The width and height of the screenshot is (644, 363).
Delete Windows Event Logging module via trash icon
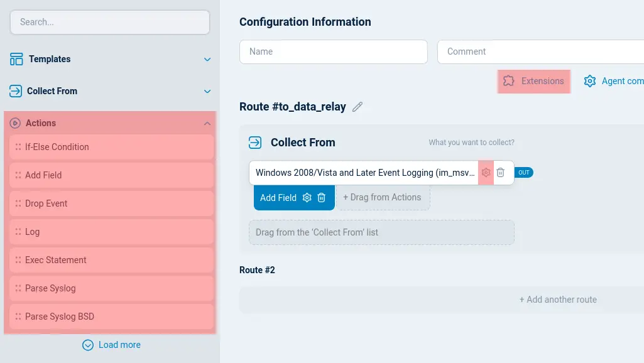coord(501,173)
